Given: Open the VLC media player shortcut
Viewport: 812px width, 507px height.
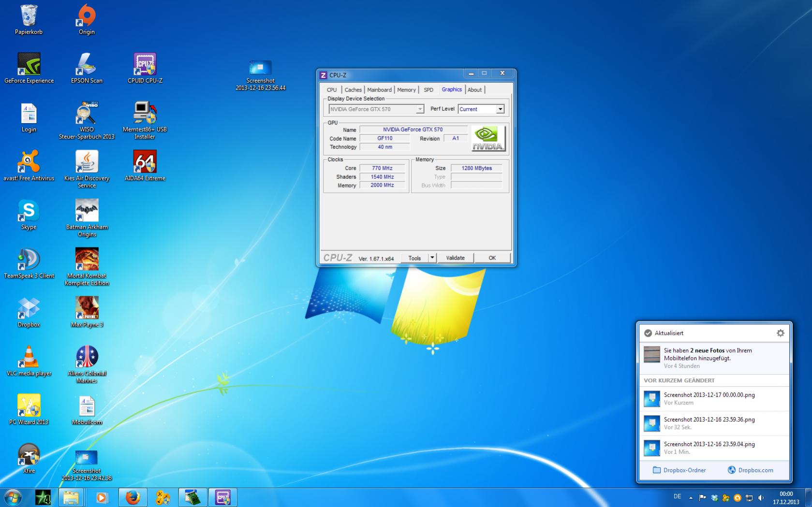Looking at the screenshot, I should [29, 358].
